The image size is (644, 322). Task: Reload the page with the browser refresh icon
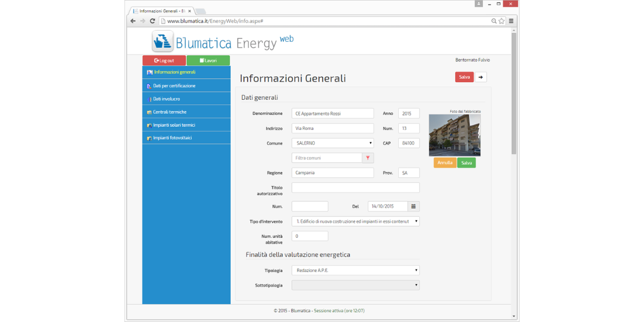152,21
